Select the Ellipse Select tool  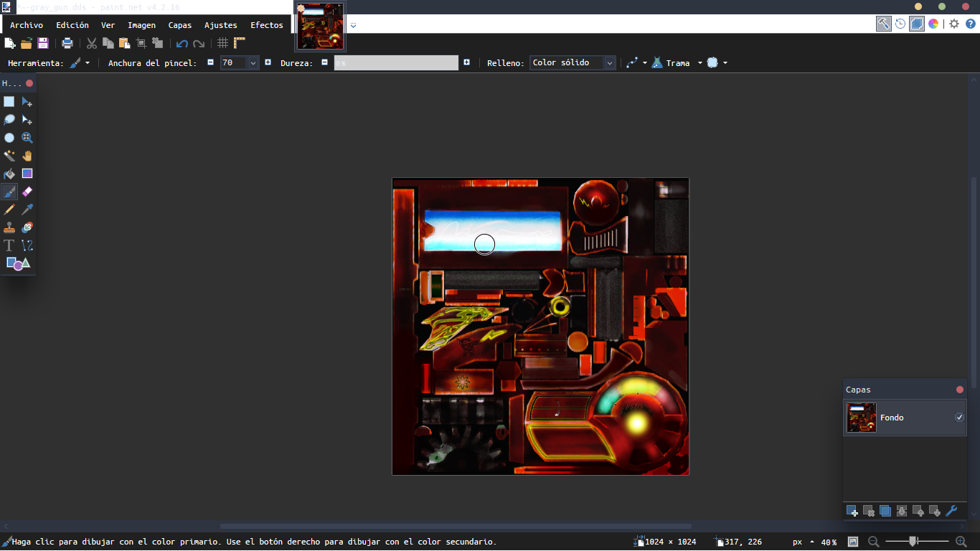tap(9, 138)
